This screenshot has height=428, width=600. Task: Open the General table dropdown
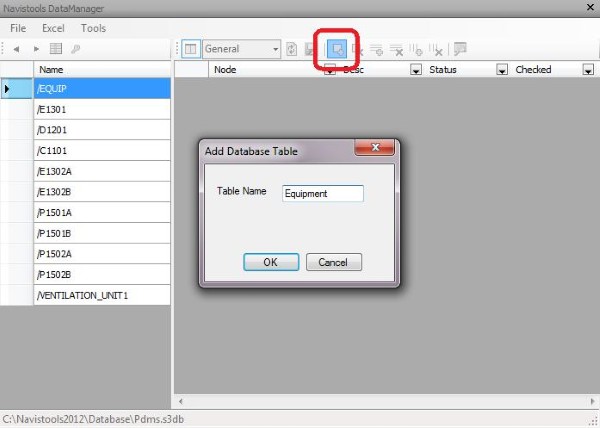[x=275, y=49]
